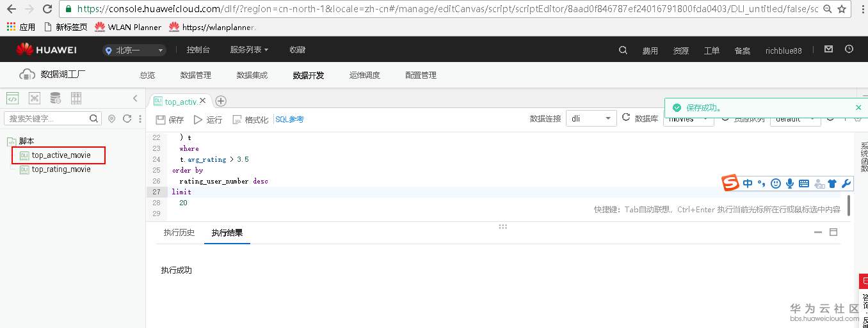Add a new script tab
The width and height of the screenshot is (868, 328).
click(221, 100)
